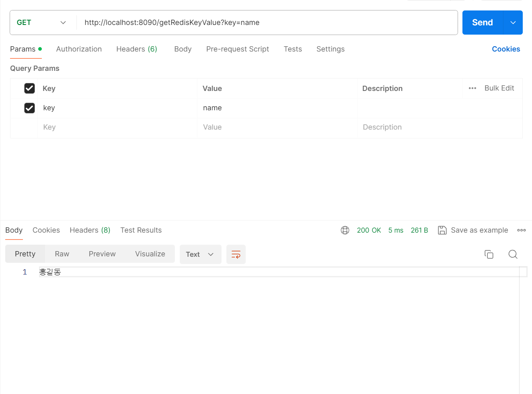
Task: Open the Test Results tab
Action: (141, 230)
